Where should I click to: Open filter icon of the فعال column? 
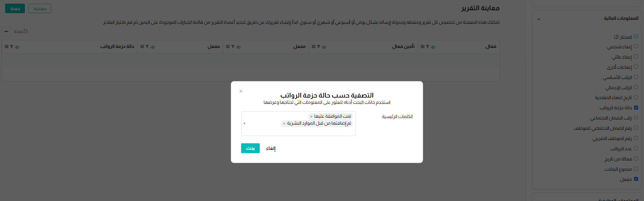tap(428, 47)
